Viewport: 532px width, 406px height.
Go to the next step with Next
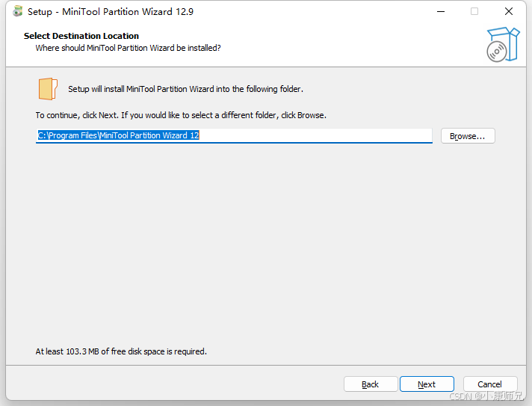tap(427, 384)
